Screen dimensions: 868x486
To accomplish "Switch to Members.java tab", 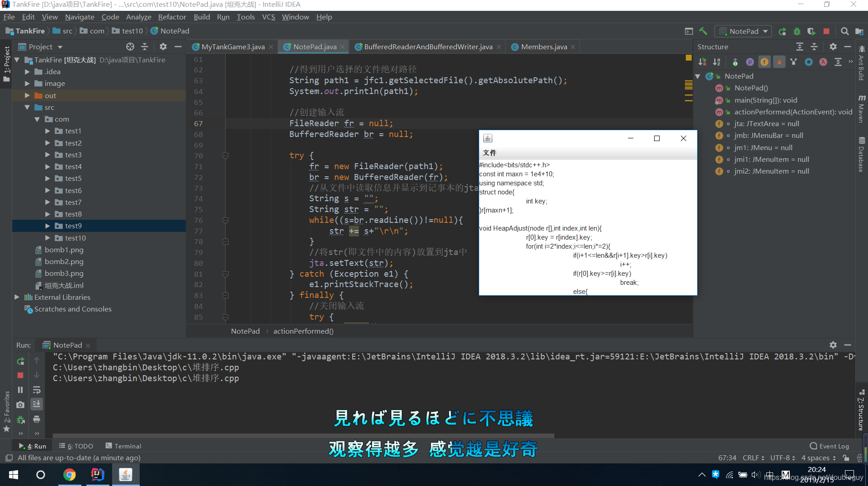I will pos(544,47).
